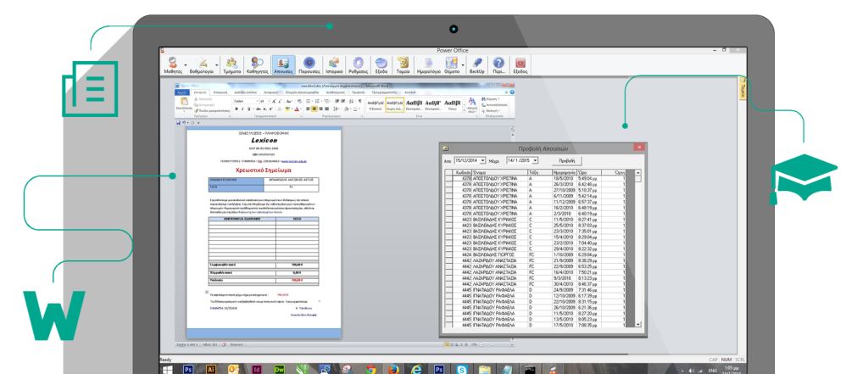This screenshot has width=868, height=374.
Task: Toggle Underline in Word ribbon
Action: [x=248, y=109]
